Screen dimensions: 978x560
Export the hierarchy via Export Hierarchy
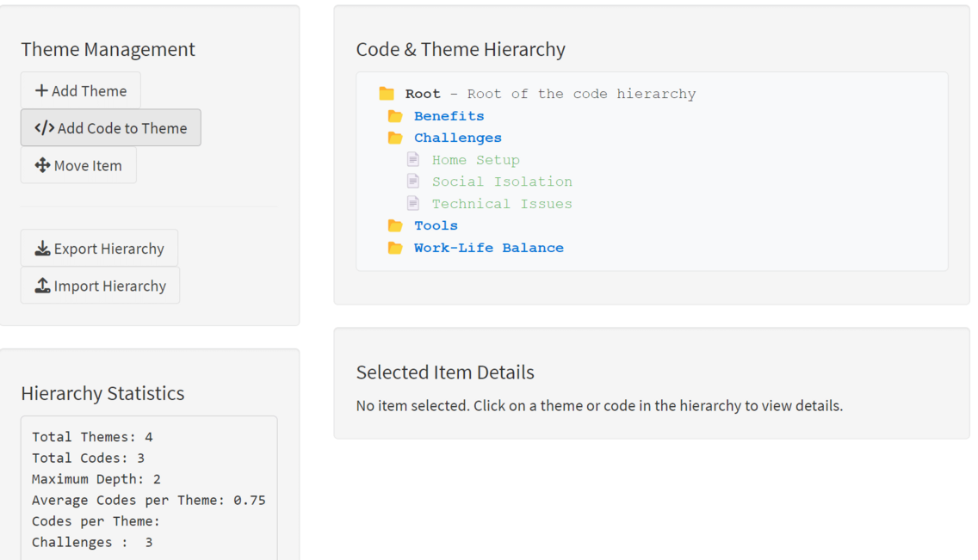click(x=99, y=249)
